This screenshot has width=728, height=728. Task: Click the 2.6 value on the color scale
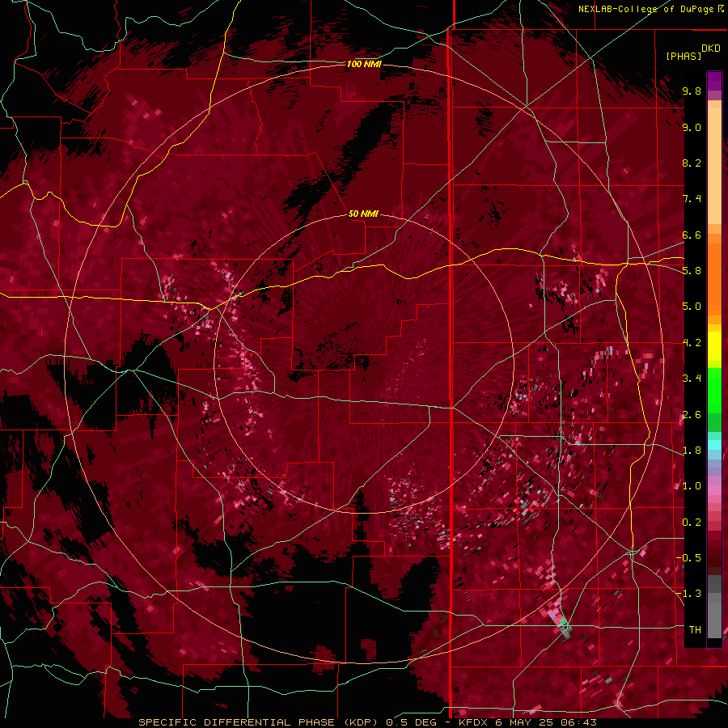click(x=692, y=415)
